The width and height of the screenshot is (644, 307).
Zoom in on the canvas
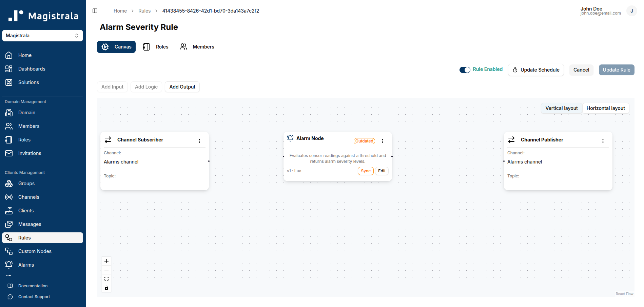[x=106, y=261]
